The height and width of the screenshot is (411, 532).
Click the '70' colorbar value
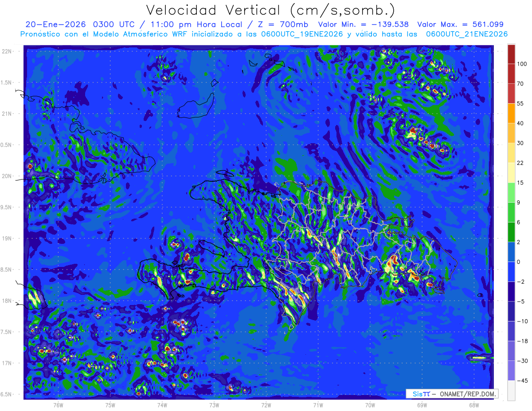click(520, 83)
